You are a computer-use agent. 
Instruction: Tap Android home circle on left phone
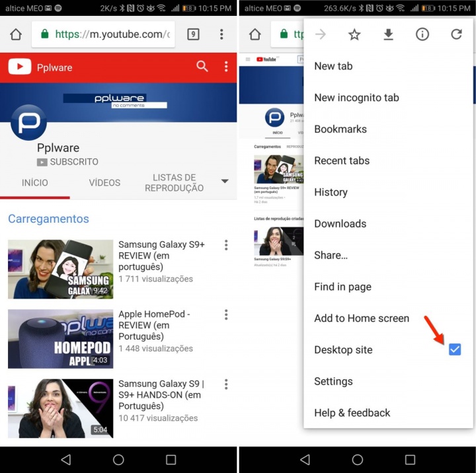(x=118, y=460)
